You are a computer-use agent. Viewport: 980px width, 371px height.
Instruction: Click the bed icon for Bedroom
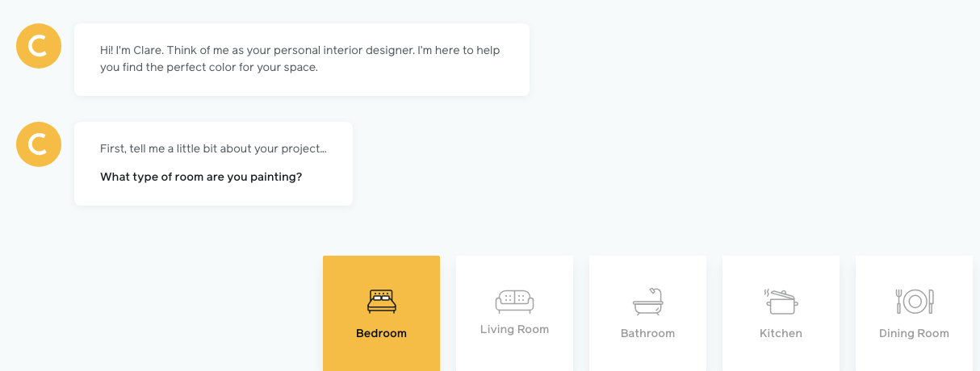[381, 302]
